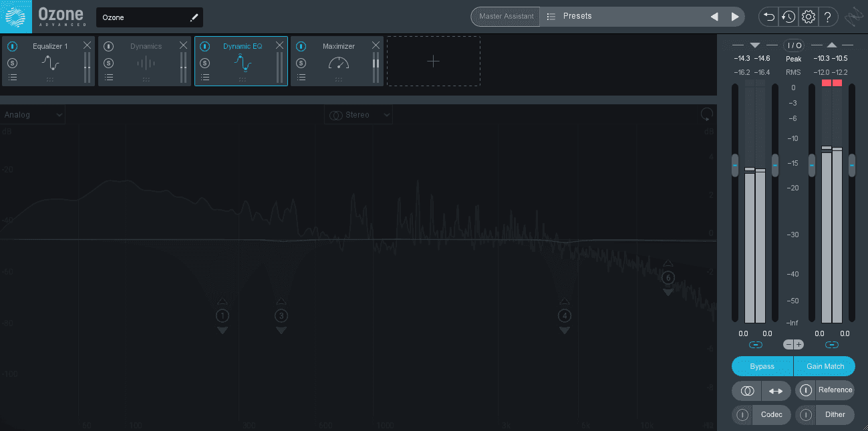Toggle Dynamic EQ power button
This screenshot has width=868, height=431.
pyautogui.click(x=205, y=46)
